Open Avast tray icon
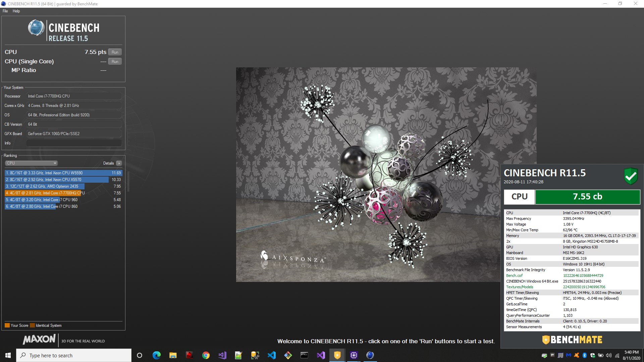This screenshot has height=362, width=644. 576,355
